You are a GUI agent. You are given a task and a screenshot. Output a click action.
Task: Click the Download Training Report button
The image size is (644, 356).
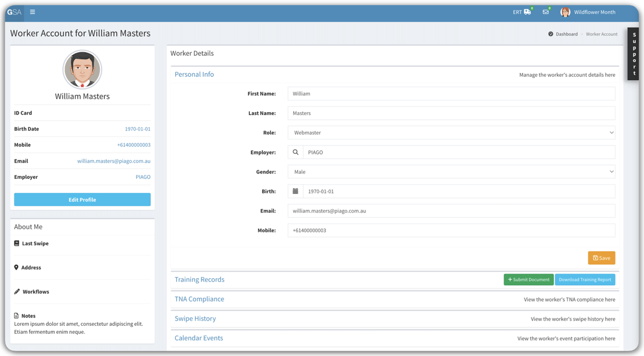(585, 279)
